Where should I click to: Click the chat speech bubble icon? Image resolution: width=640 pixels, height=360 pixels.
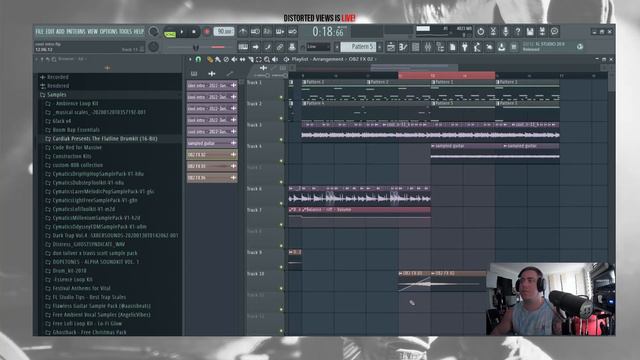(554, 31)
